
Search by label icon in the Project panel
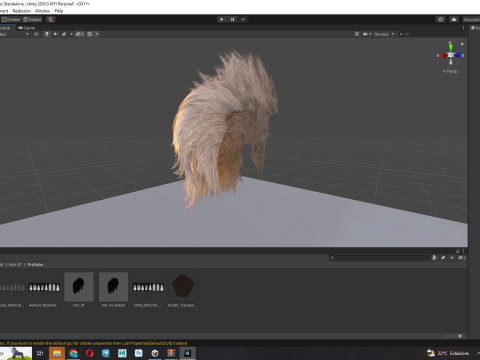point(443,257)
